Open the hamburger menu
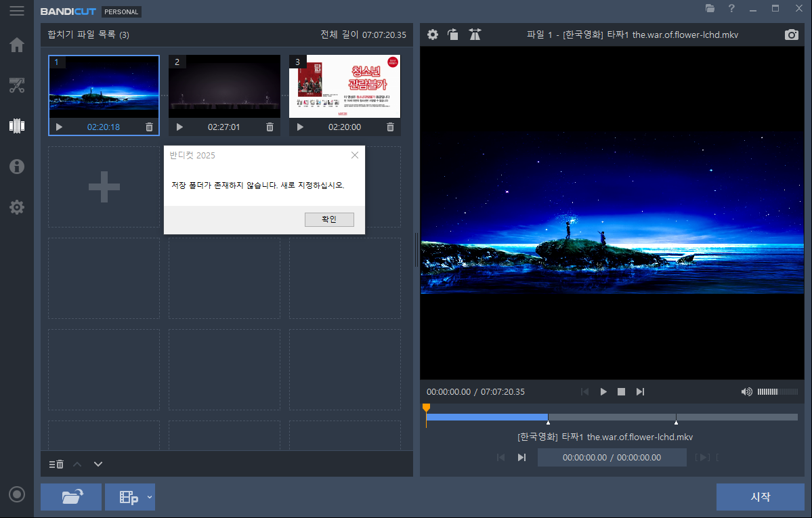 pos(16,11)
